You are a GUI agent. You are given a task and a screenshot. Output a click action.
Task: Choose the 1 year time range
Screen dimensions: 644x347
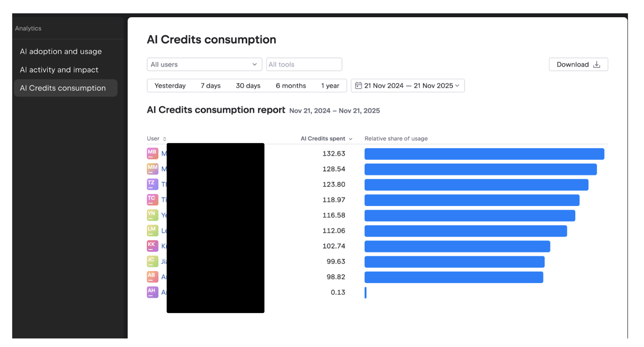330,86
